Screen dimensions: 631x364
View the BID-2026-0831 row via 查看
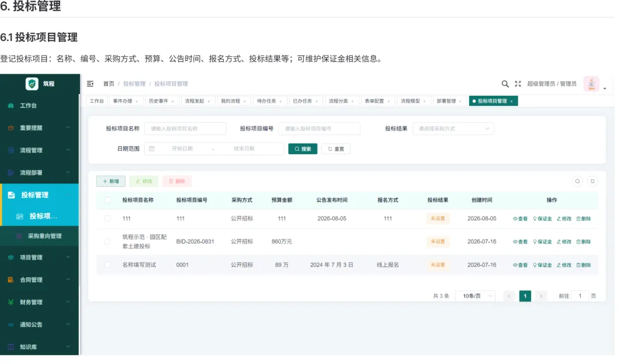(520, 242)
